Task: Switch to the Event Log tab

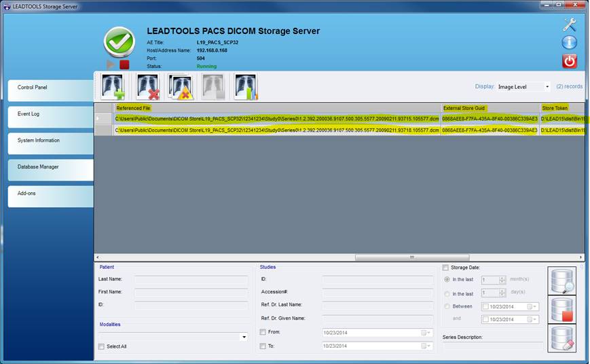Action: (50, 114)
